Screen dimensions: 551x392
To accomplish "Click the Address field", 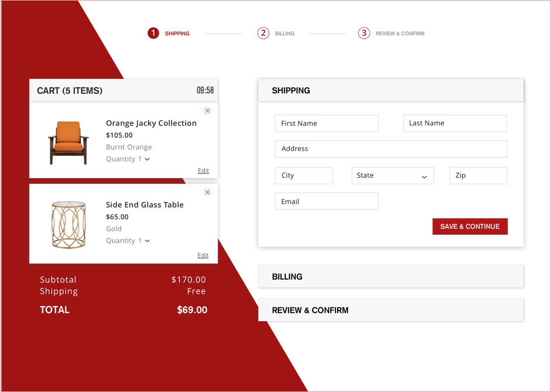I will pyautogui.click(x=391, y=148).
